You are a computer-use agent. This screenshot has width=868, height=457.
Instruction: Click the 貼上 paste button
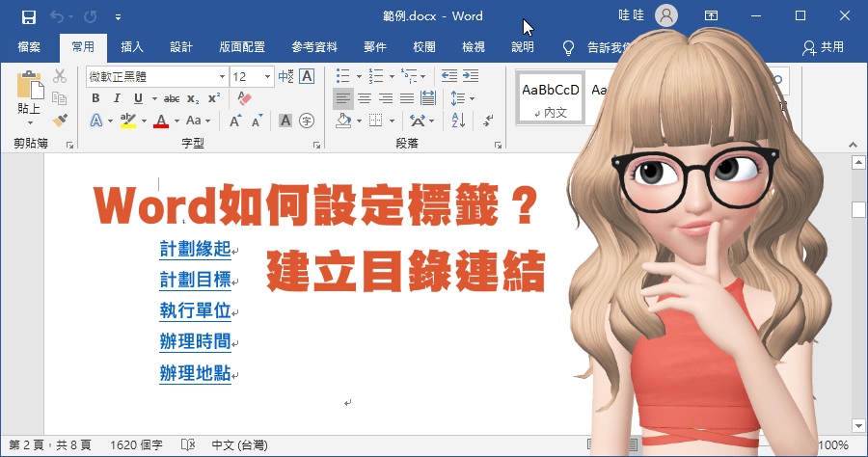(x=29, y=98)
